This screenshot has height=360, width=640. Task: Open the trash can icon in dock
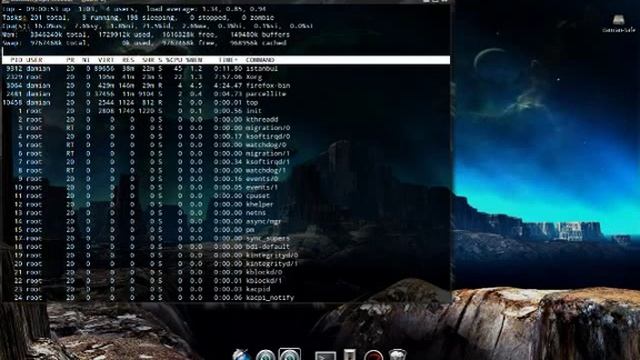(x=398, y=354)
